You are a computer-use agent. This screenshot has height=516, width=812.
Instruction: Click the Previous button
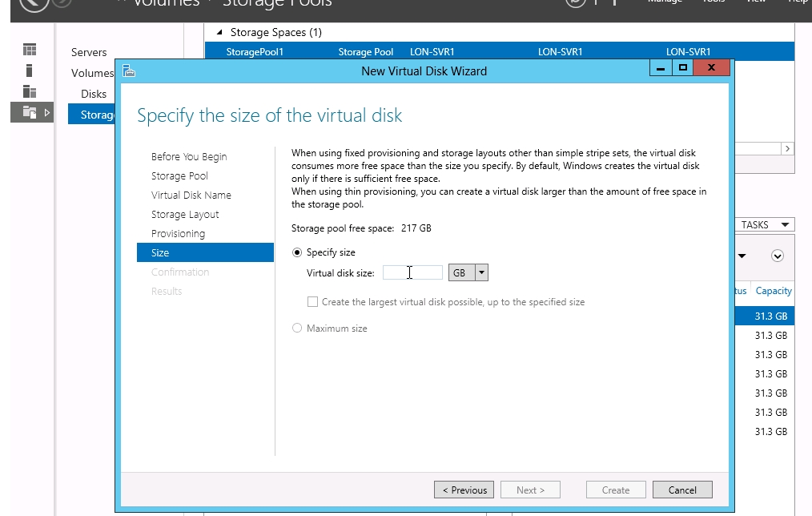464,490
